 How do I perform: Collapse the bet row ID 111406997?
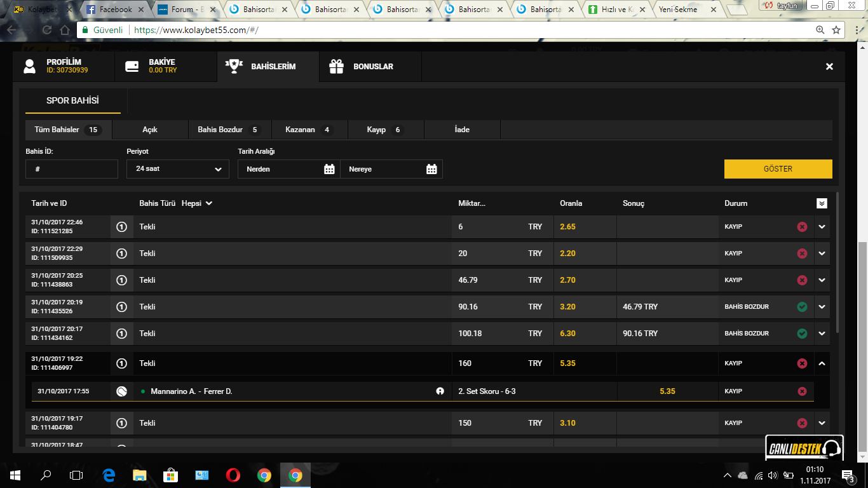(x=822, y=363)
